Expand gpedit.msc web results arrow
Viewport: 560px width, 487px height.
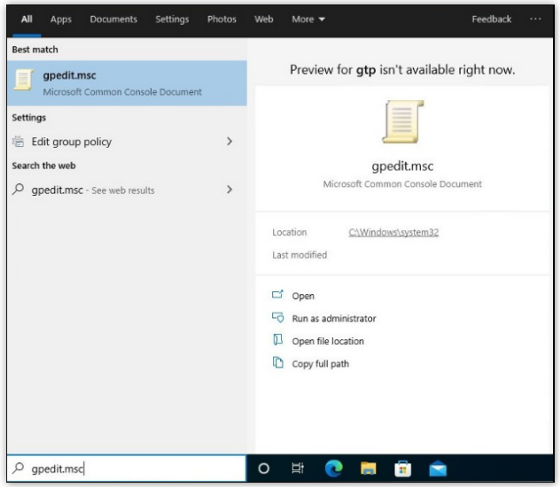click(x=229, y=189)
